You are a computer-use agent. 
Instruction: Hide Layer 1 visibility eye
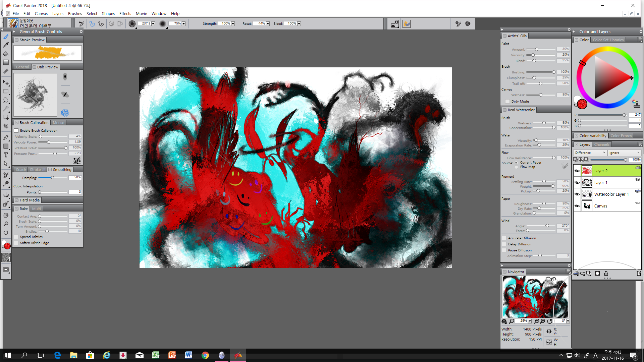[577, 183]
